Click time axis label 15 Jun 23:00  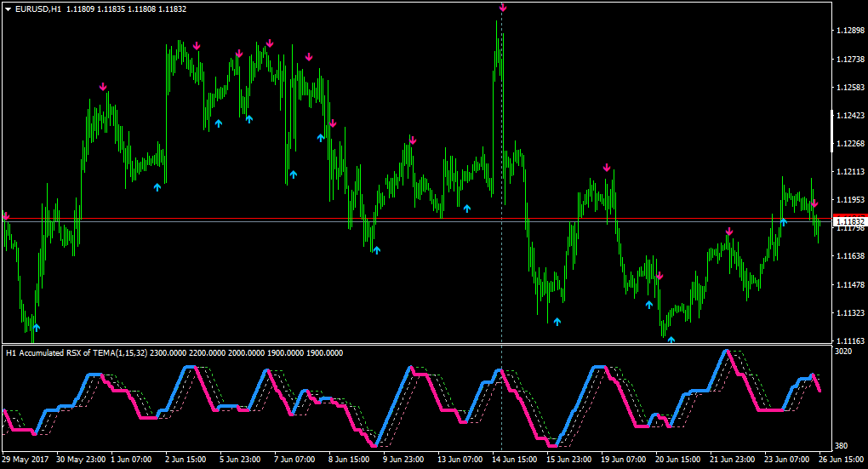(x=568, y=460)
